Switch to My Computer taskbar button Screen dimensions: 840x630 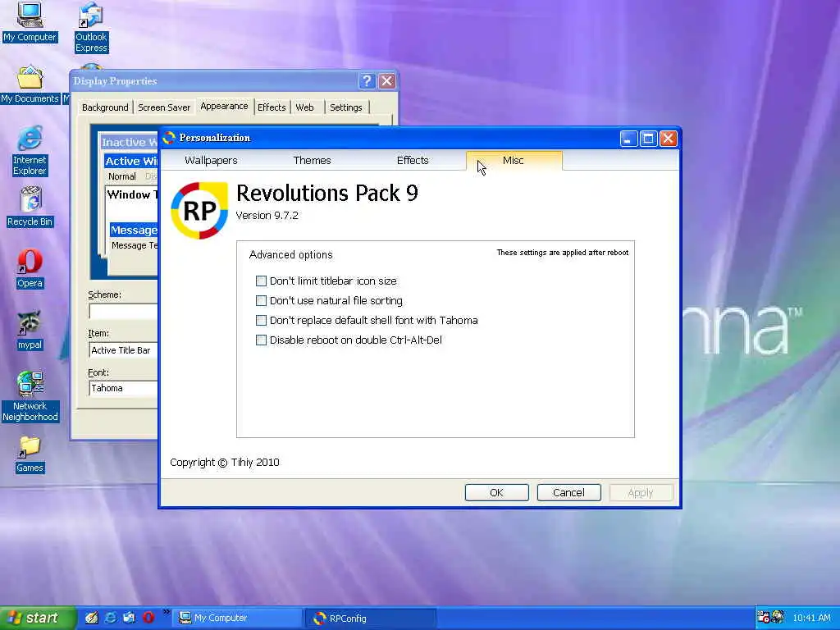tap(235, 618)
